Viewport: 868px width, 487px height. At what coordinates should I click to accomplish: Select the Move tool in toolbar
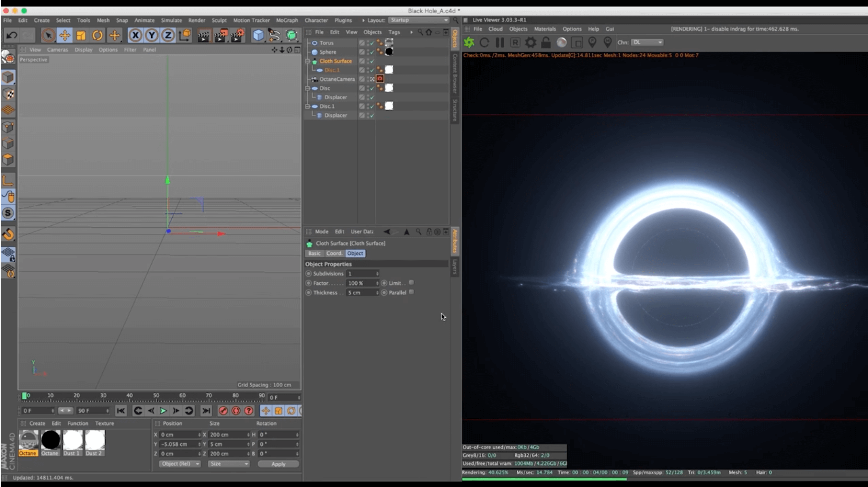[x=64, y=35]
